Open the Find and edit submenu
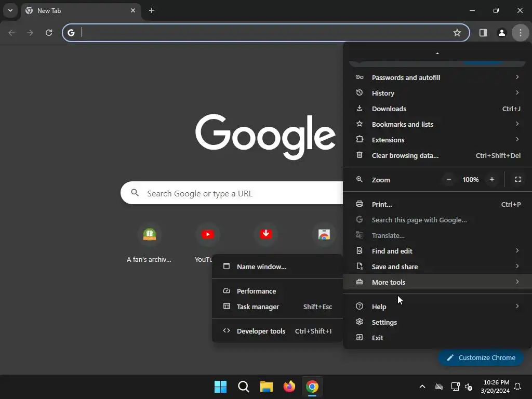 437,251
